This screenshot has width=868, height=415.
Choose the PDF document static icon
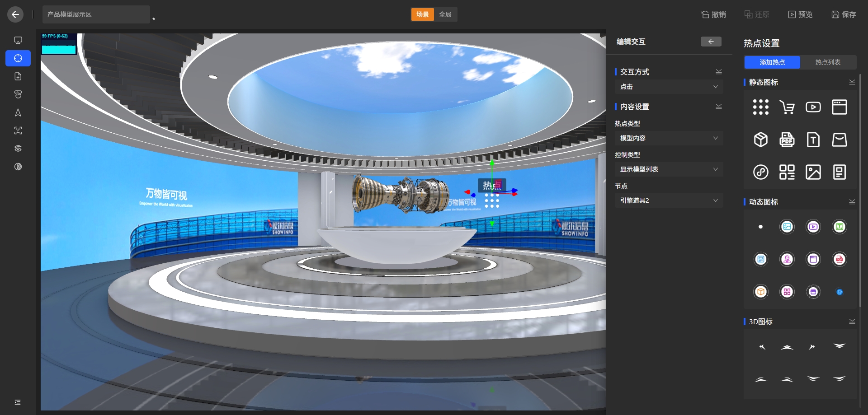[x=787, y=140]
